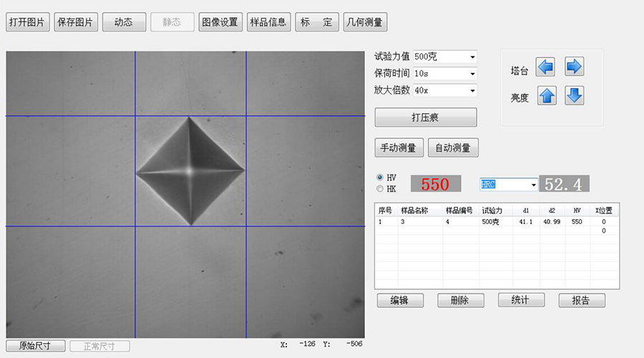This screenshot has height=358, width=644.
Task: Click 打开图片 toolbar button
Action: (x=27, y=21)
